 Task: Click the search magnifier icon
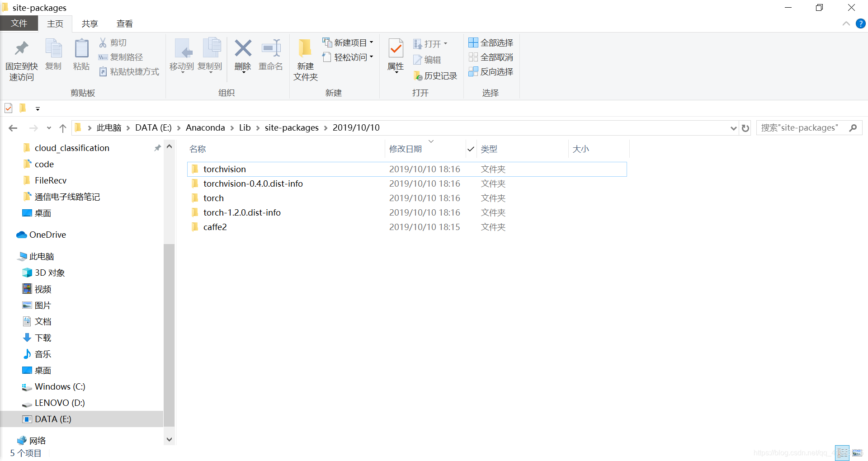click(x=853, y=128)
